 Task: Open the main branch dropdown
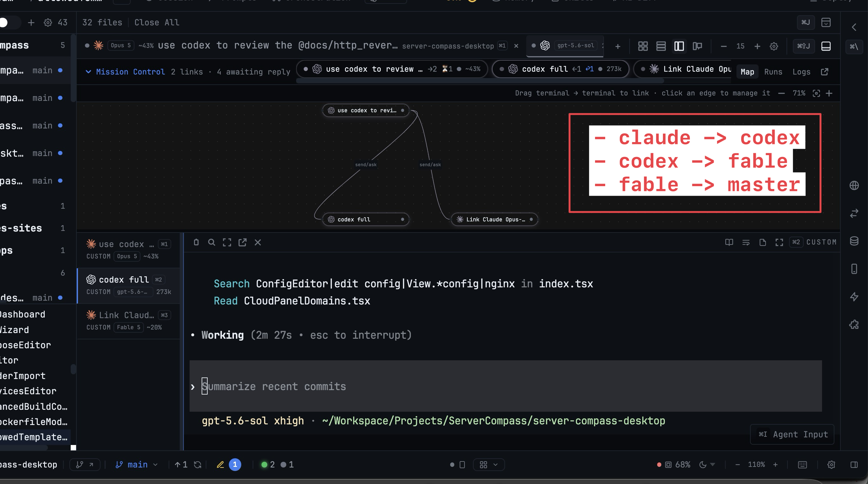tap(136, 465)
